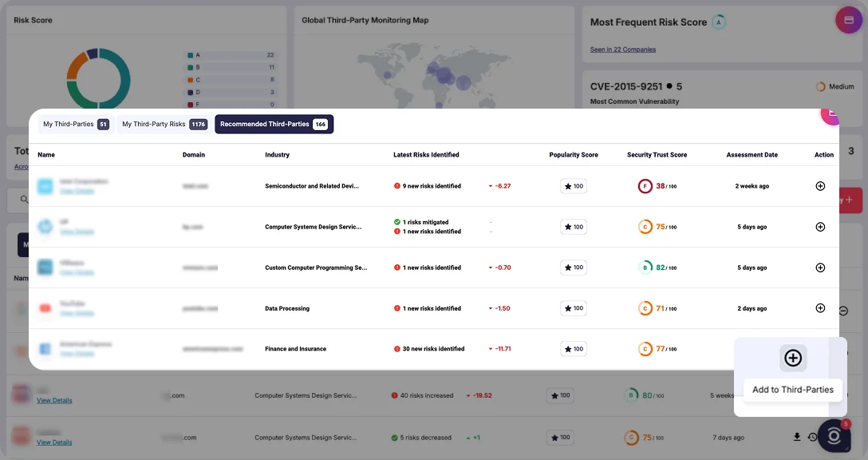Click CVE-2015-9251 most common vulnerability
This screenshot has width=868, height=460.
[x=626, y=86]
